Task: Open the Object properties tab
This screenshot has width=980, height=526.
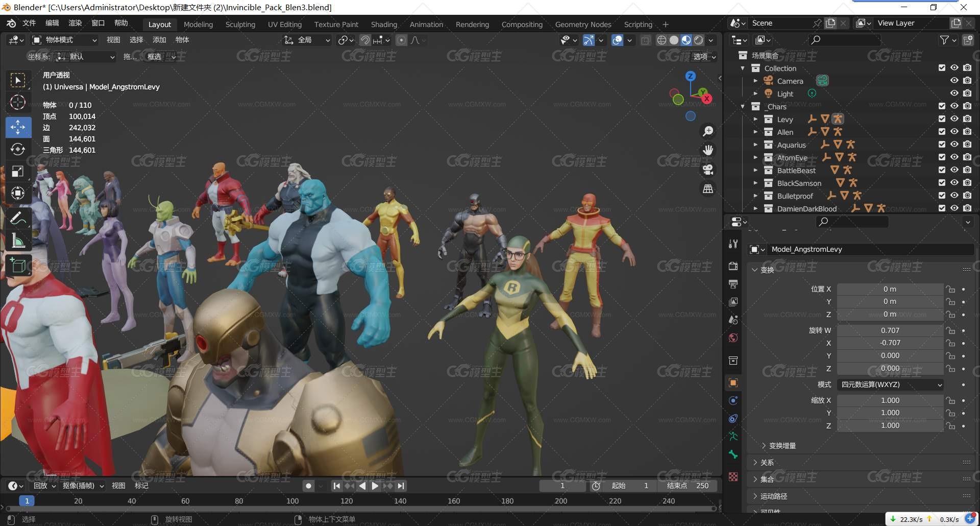Action: point(733,382)
